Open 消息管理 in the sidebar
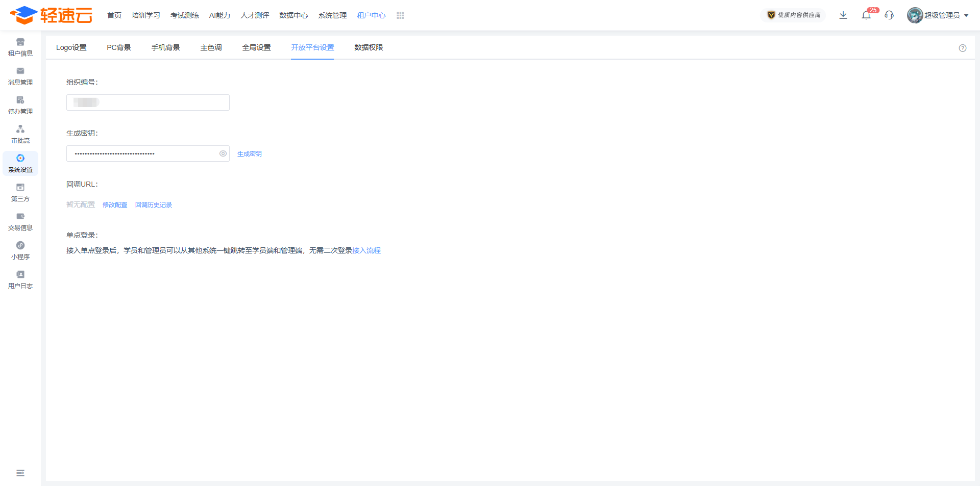 click(x=20, y=76)
